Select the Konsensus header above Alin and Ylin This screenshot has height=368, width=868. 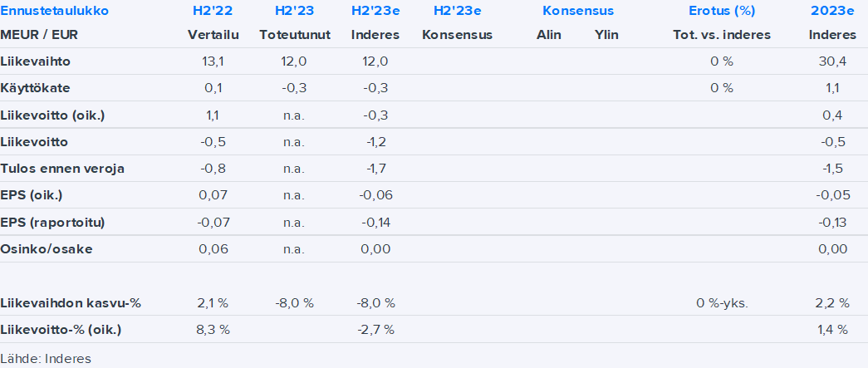[x=578, y=11]
